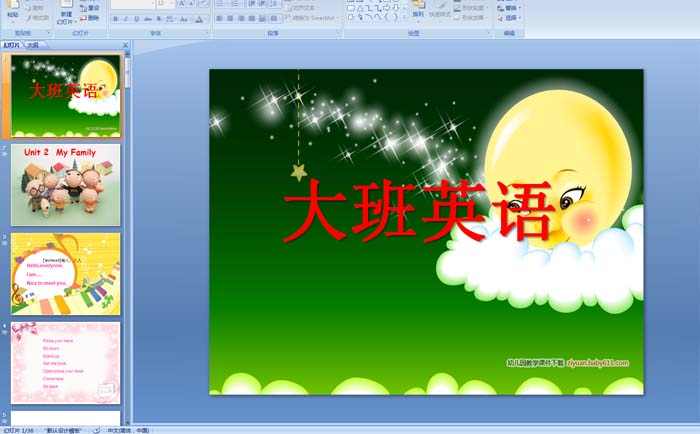
Task: Increase the list indent level
Action: 262,4
